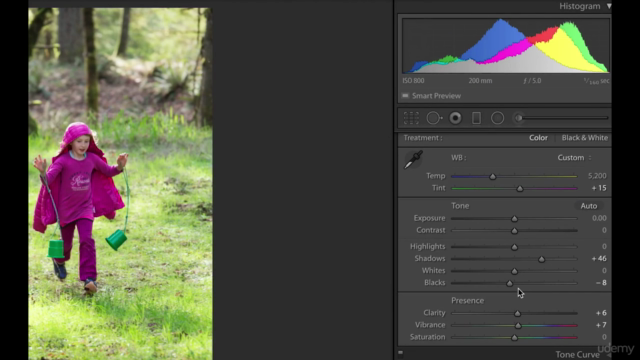Viewport: 640px width, 360px height.
Task: Click the tool strip amount slider
Action: [565, 118]
